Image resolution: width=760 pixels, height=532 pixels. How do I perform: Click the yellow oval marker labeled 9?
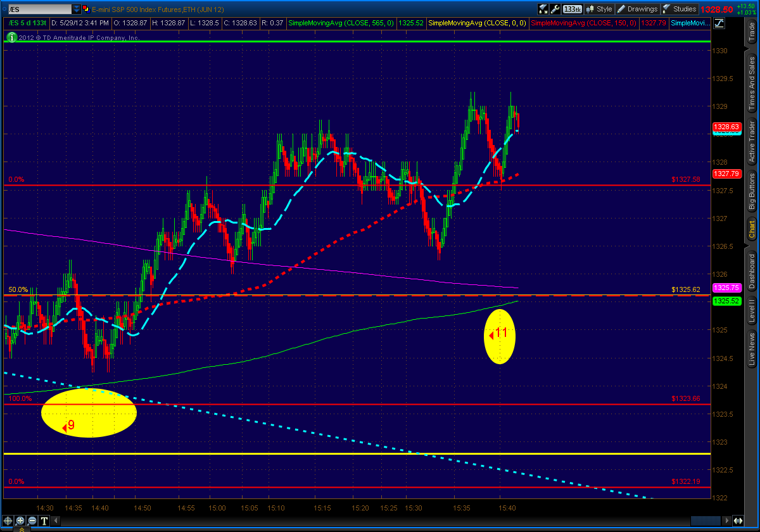[x=89, y=414]
